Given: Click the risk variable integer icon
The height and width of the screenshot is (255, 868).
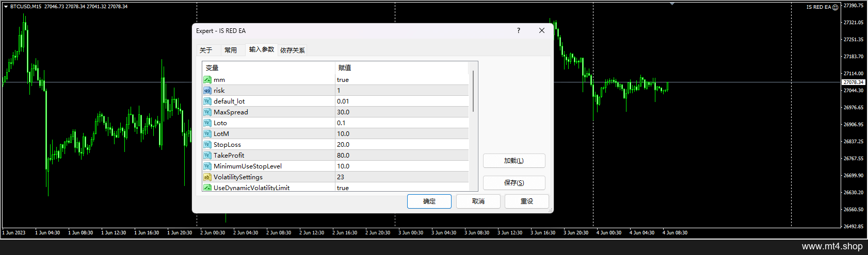Looking at the screenshot, I should pyautogui.click(x=207, y=91).
